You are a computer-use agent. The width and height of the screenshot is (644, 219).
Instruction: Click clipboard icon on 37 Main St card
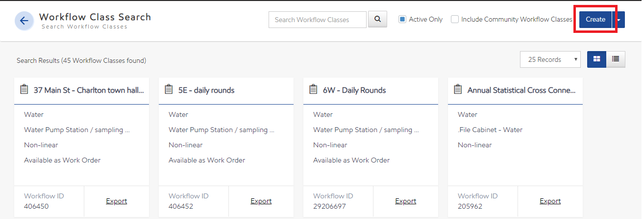coord(24,90)
